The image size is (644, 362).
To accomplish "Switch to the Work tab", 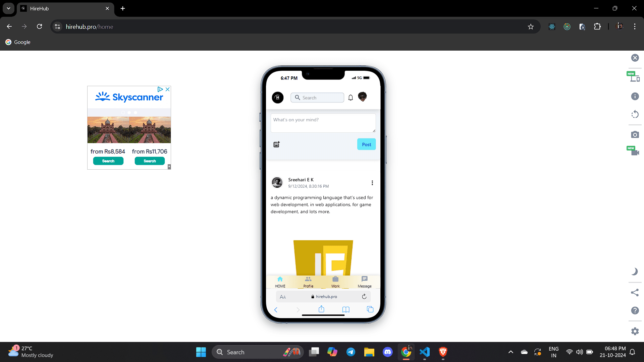I will (335, 282).
